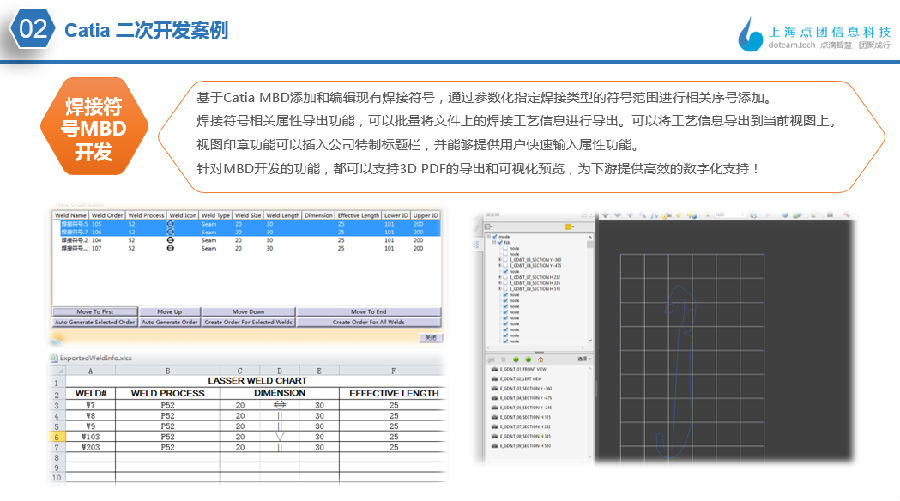
Task: Click the green icon in views panel toolbar
Action: (515, 357)
